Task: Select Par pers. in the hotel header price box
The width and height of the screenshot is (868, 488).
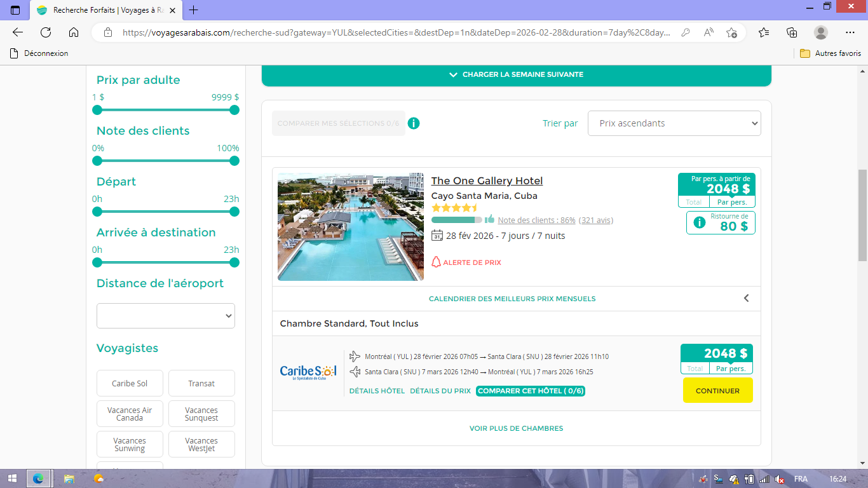Action: point(732,202)
